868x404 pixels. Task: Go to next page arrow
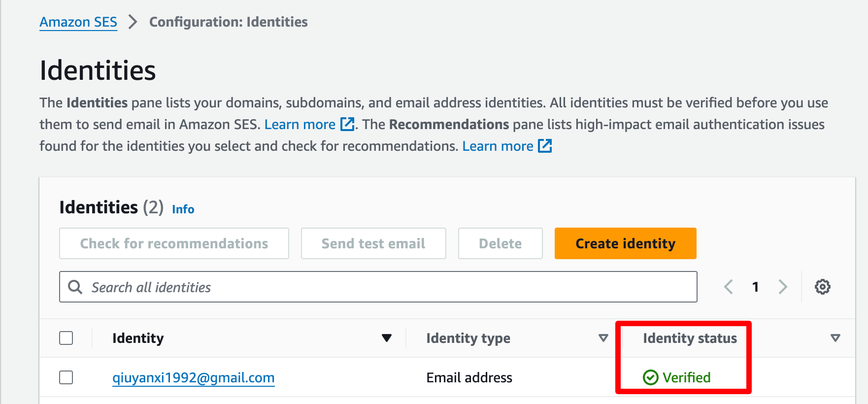(782, 287)
